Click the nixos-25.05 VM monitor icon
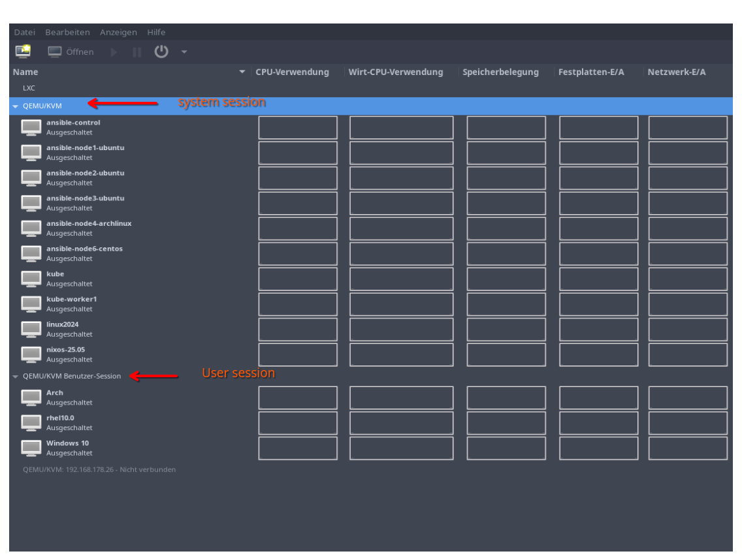 coord(31,354)
